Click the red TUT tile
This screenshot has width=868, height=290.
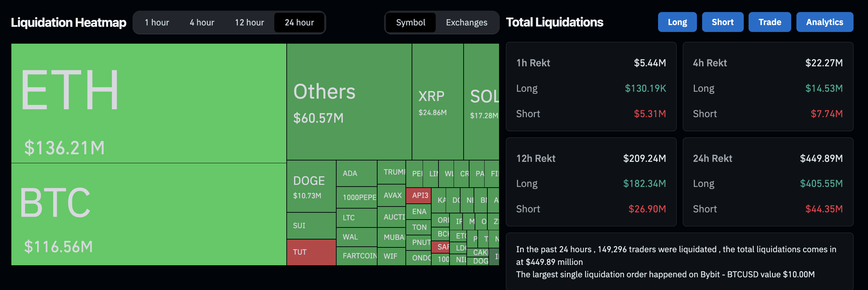(x=311, y=252)
